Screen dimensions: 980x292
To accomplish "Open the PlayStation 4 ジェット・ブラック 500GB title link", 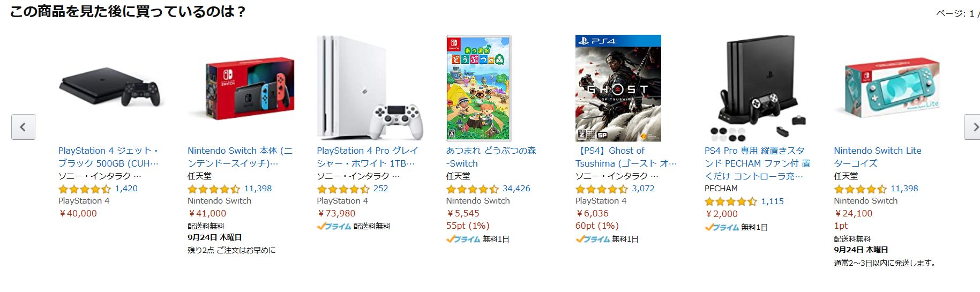I will click(108, 157).
